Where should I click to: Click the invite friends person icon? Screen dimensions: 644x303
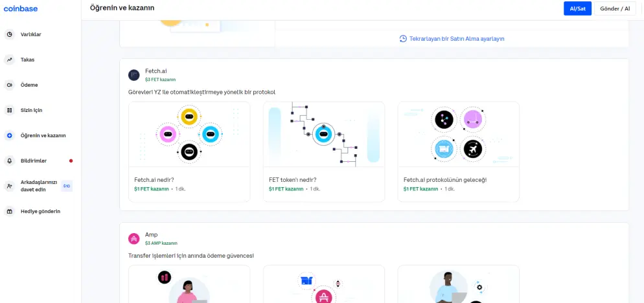[x=9, y=186]
